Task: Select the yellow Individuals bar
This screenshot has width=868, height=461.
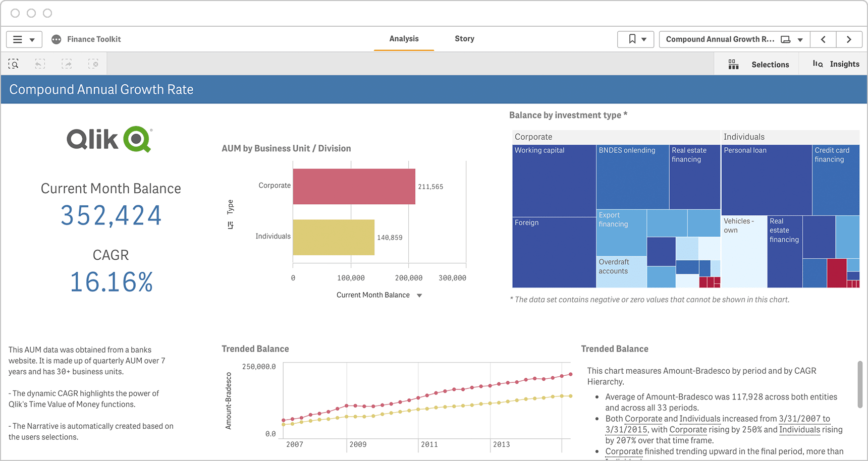Action: pyautogui.click(x=334, y=237)
